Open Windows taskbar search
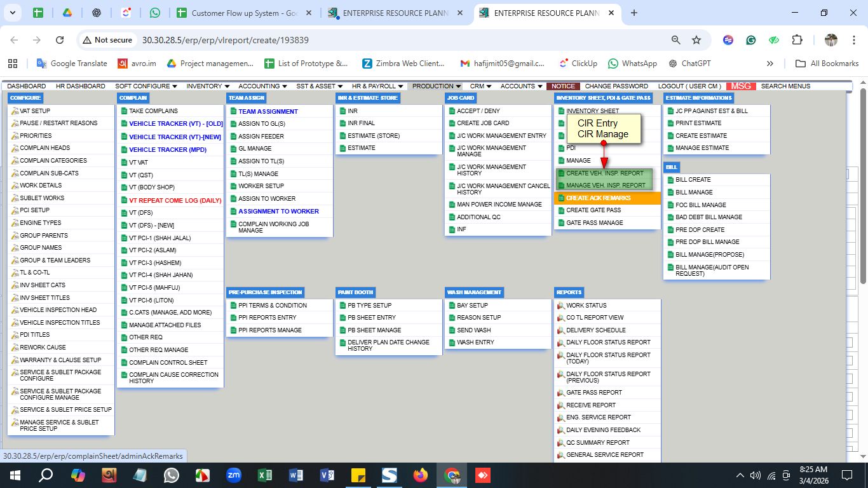 tap(46, 475)
